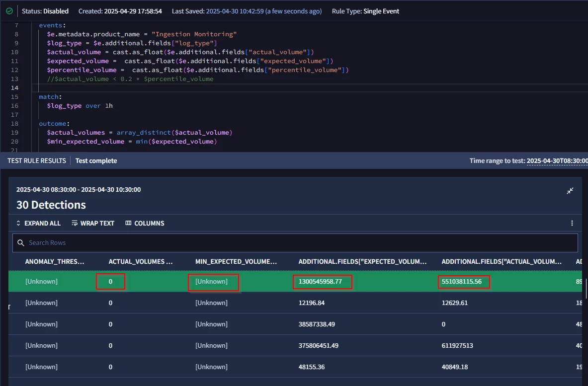Click the cell showing 12629.61
Viewport: 588px width, 386px height.
point(454,303)
